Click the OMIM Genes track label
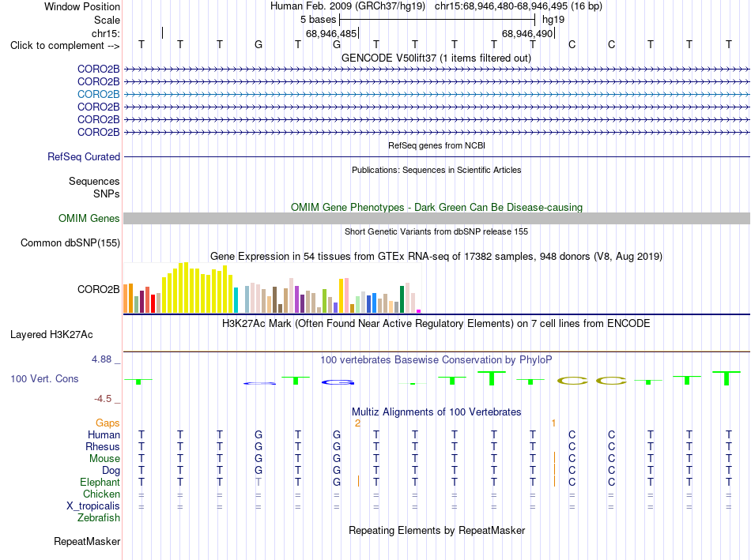The image size is (751, 560). (x=89, y=218)
